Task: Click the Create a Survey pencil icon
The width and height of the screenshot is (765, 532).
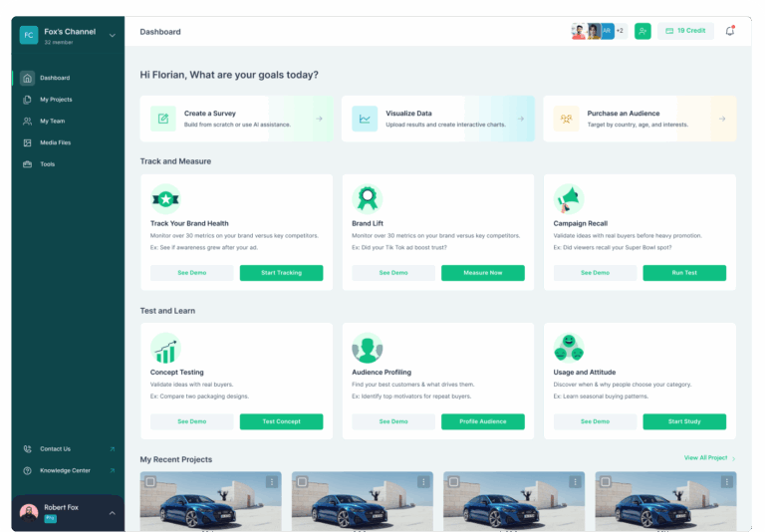Action: coord(163,119)
